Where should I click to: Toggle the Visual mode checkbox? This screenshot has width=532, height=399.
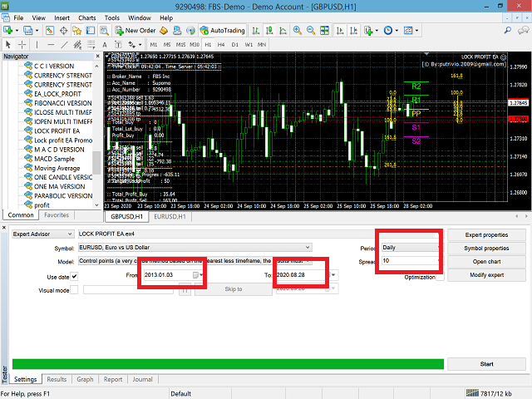click(74, 290)
